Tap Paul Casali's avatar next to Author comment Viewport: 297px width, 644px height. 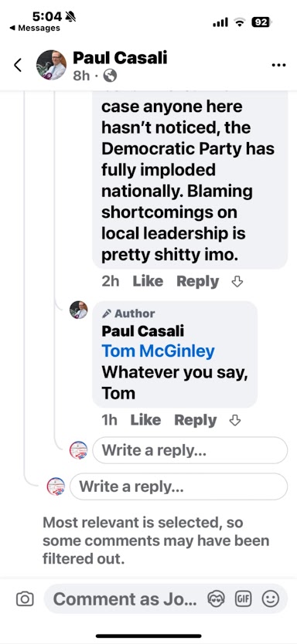[78, 310]
